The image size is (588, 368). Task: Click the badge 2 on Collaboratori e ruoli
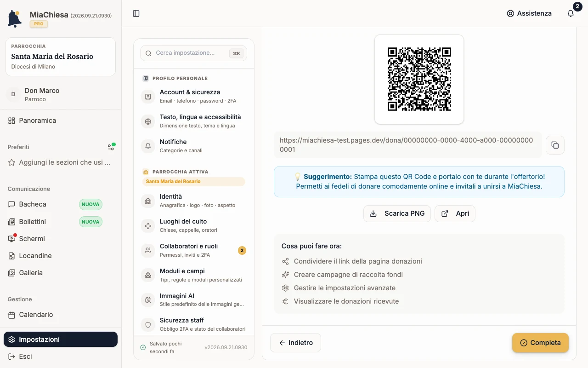(x=242, y=251)
